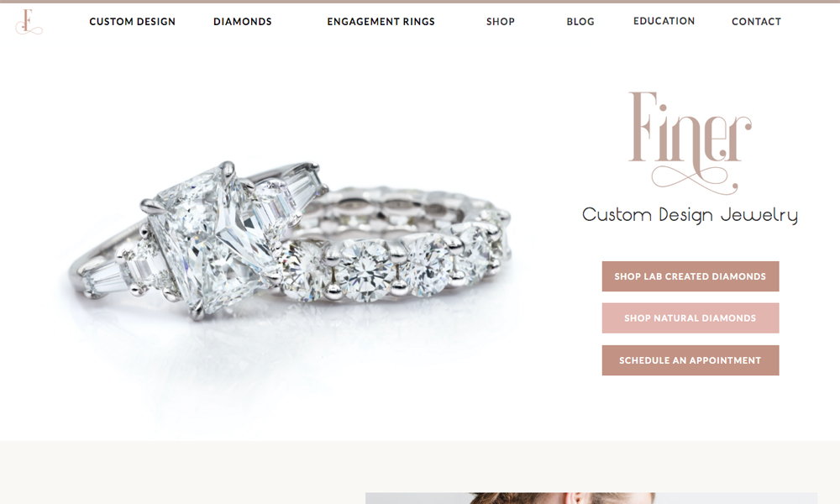Open the Shop navigation link
Screen dimensions: 840x504
(x=501, y=22)
